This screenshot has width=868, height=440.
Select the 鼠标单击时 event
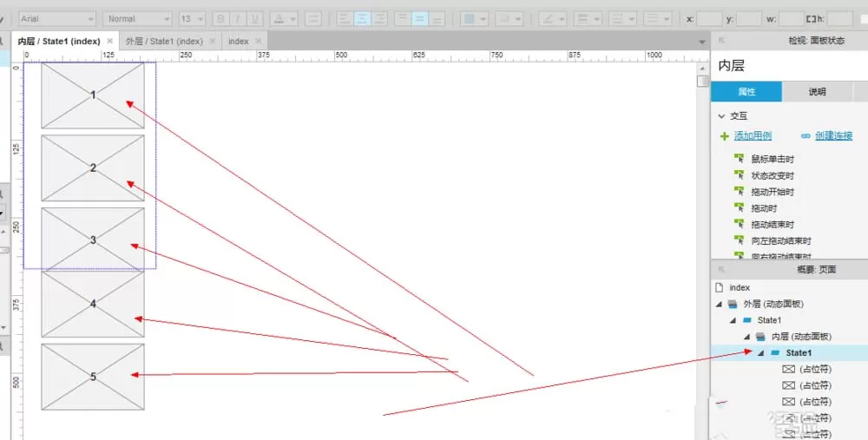coord(773,160)
